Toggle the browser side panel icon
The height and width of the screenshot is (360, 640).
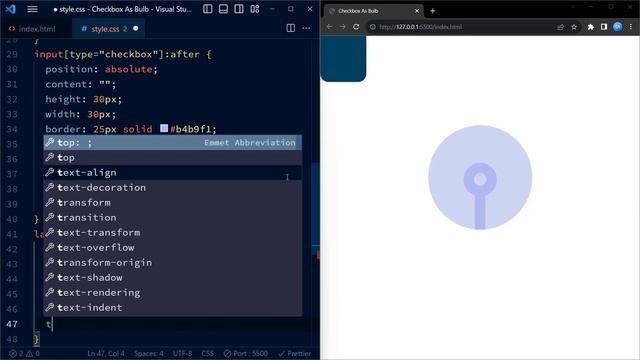pyautogui.click(x=604, y=27)
